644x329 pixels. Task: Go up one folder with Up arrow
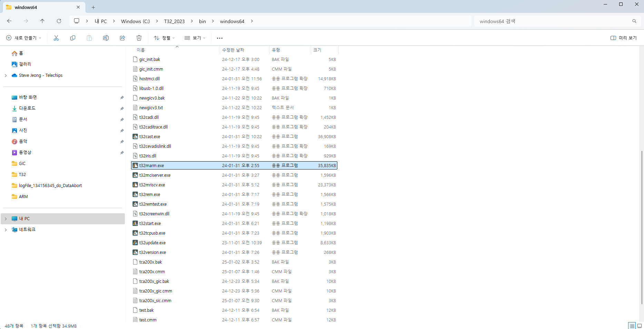click(42, 21)
